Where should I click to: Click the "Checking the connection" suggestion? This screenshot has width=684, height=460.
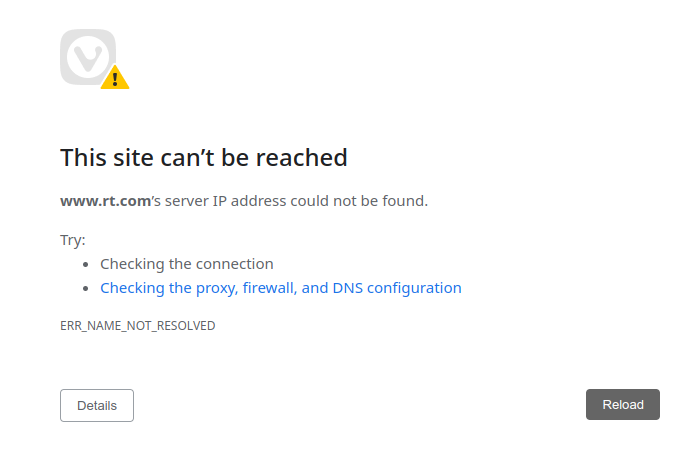pos(186,264)
